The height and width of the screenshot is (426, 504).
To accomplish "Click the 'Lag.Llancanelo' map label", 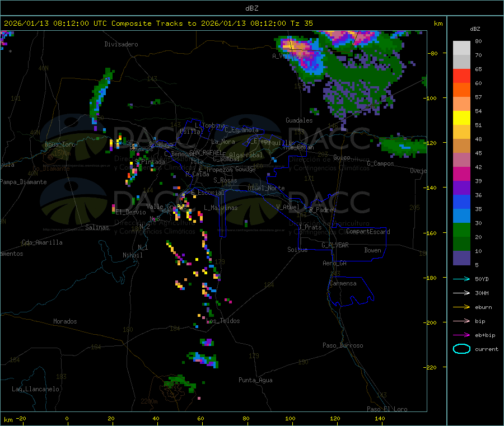I will [x=35, y=389].
